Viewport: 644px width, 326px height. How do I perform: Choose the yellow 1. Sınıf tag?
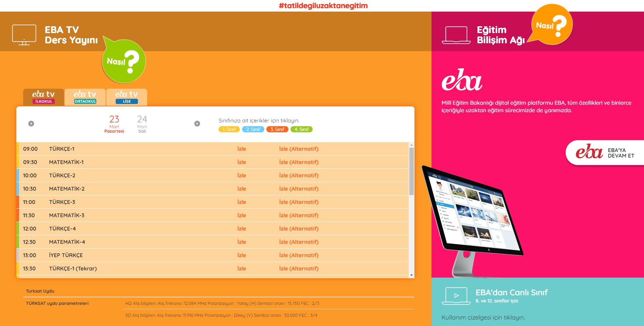tap(229, 129)
